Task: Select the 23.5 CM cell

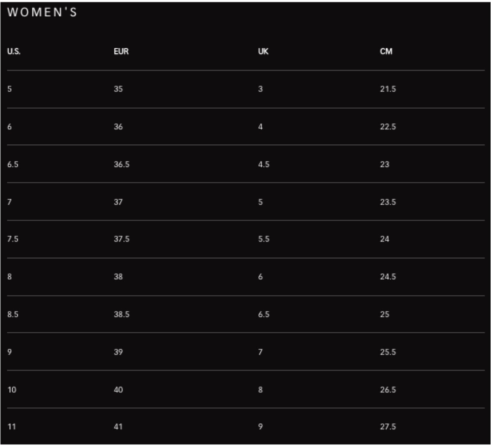Action: point(388,202)
